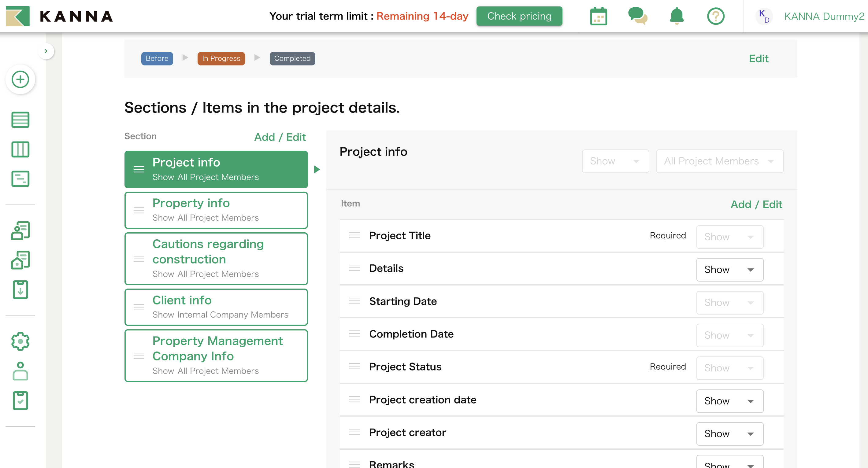Image resolution: width=868 pixels, height=468 pixels.
Task: Open the list view sidebar icon
Action: pyautogui.click(x=20, y=120)
